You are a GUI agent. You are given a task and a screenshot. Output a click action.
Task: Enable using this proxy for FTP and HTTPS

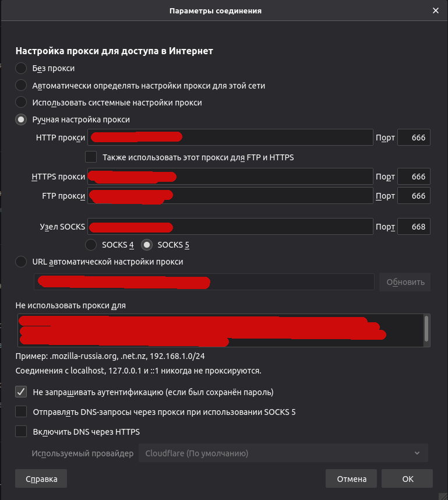91,157
